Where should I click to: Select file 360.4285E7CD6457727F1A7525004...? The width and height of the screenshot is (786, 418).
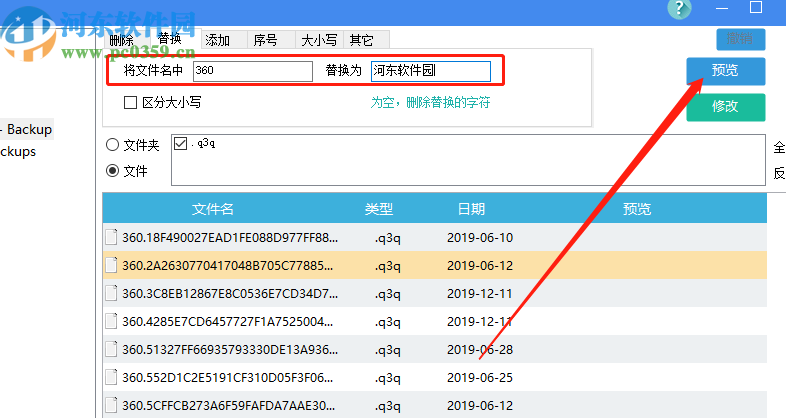tap(228, 322)
